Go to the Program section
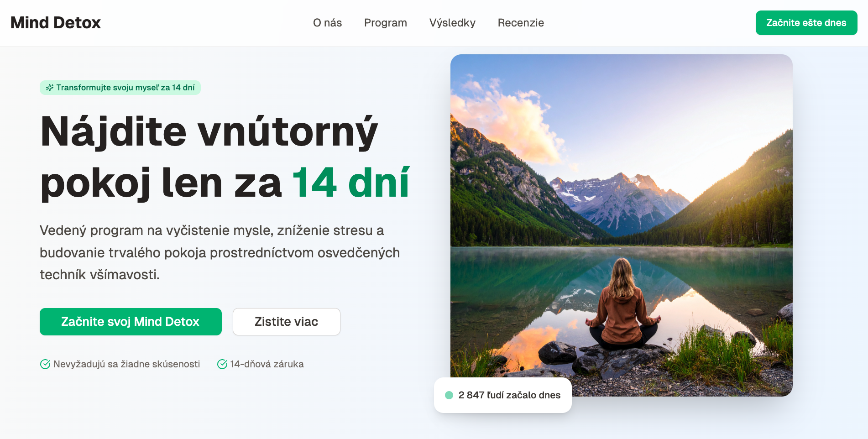Screen dimensions: 868x439 click(385, 23)
